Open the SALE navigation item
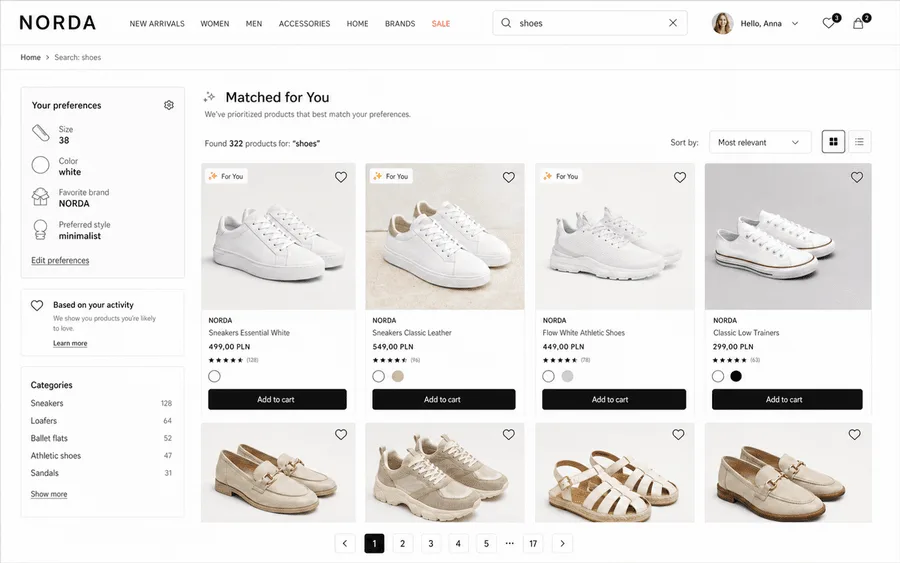900x563 pixels. [441, 24]
